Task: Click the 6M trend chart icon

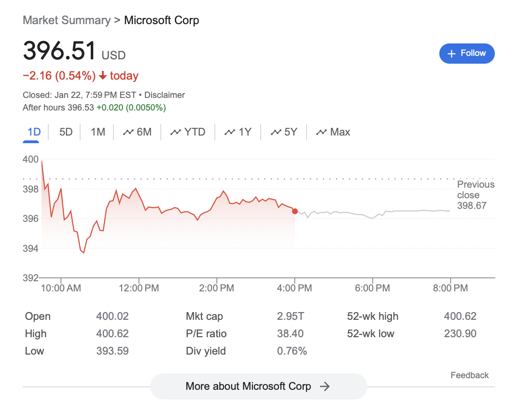Action: pyautogui.click(x=128, y=132)
